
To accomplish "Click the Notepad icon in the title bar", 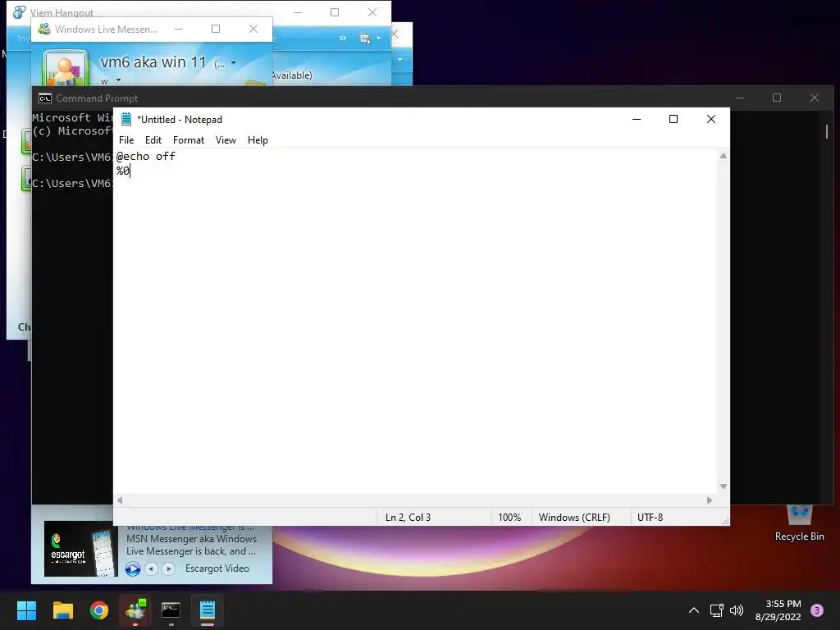I will [126, 119].
